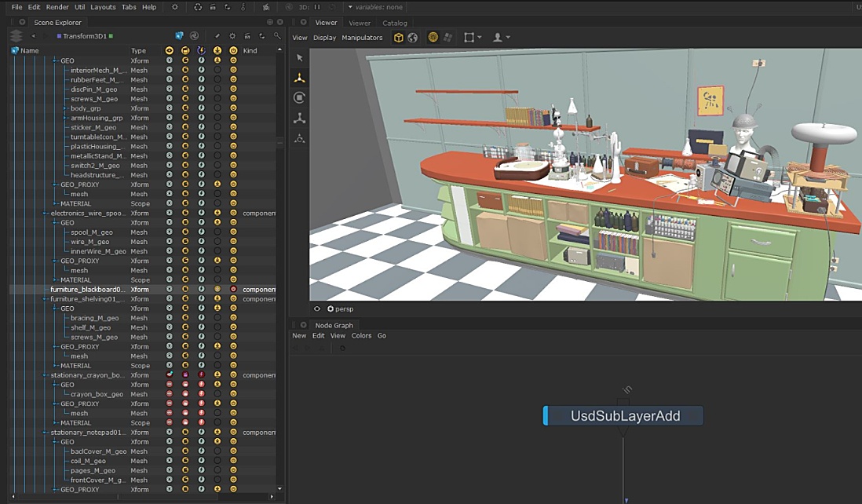Viewport: 862px width, 504px height.
Task: Click the recycle flush caches icon in top bar
Action: point(198,7)
